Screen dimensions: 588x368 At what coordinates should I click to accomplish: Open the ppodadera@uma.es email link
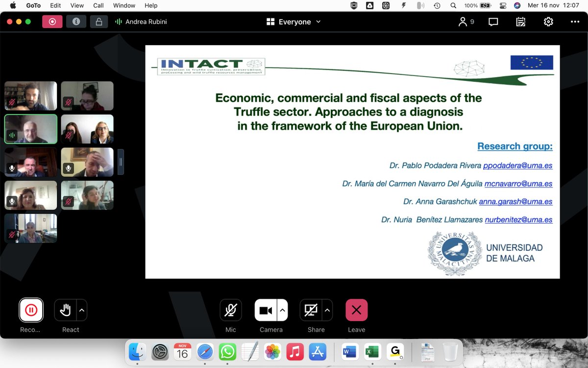(x=518, y=165)
